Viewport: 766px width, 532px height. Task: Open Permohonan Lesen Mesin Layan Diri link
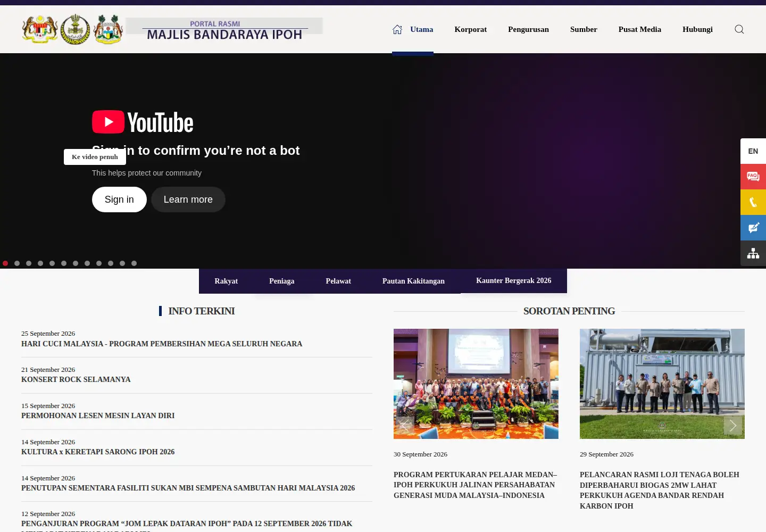(x=98, y=415)
